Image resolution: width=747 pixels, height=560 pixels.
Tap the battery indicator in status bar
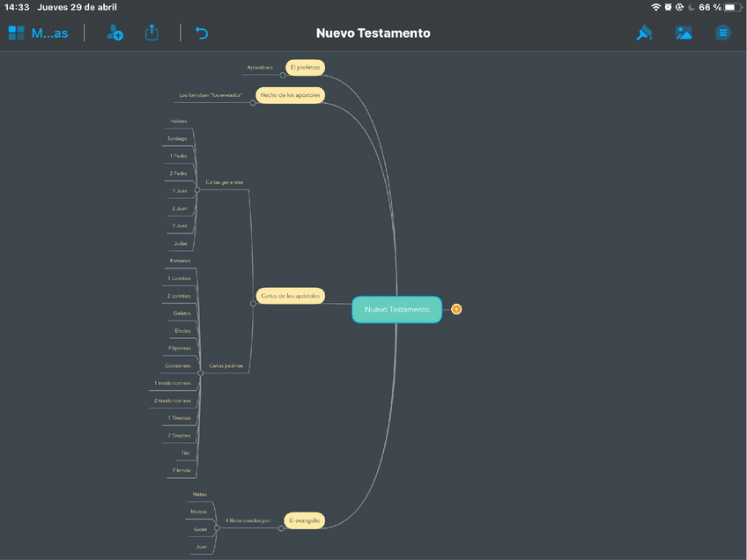tap(730, 7)
